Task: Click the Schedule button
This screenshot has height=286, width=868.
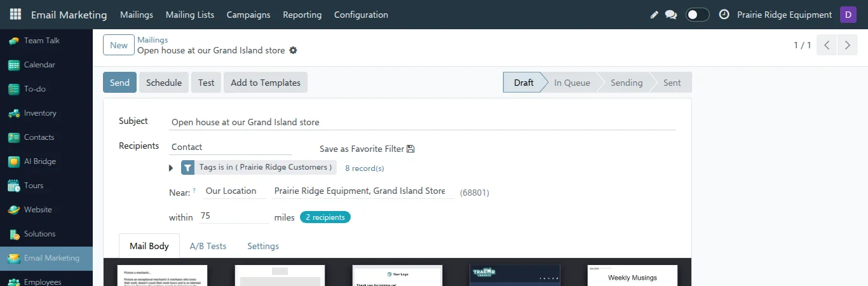Action: 164,83
